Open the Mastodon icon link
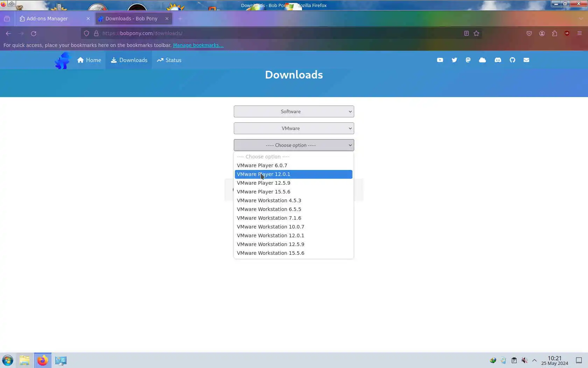 click(x=468, y=60)
